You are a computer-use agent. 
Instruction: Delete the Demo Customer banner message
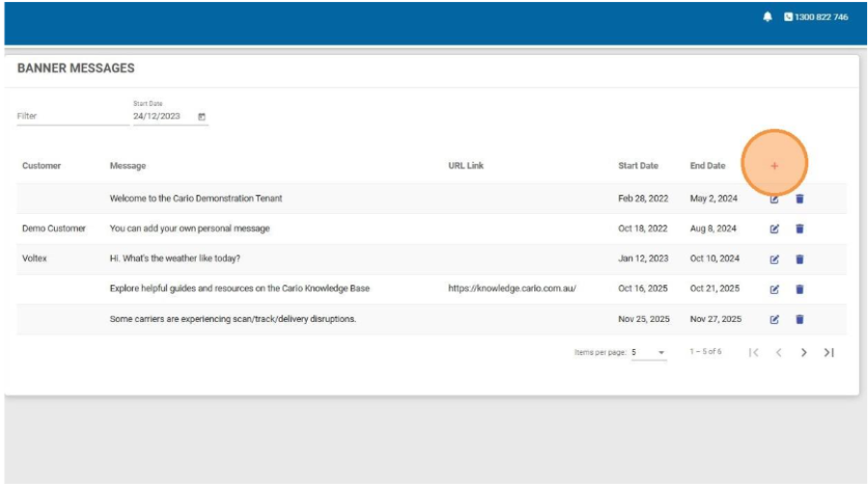(x=800, y=229)
